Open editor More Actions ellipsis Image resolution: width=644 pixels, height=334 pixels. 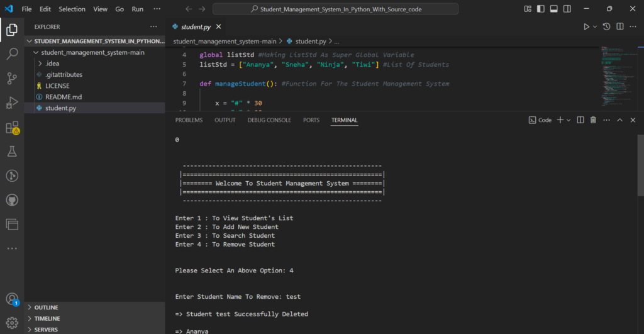(x=633, y=26)
